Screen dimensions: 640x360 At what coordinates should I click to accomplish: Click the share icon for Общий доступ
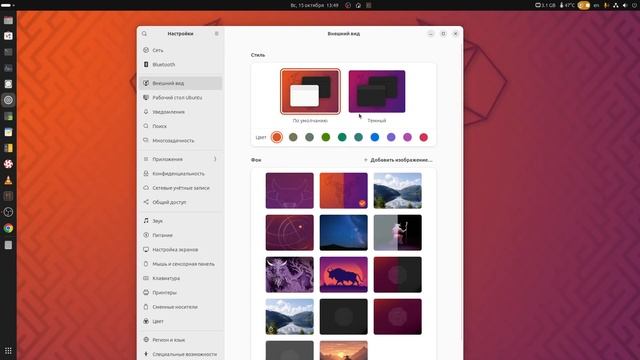click(x=146, y=202)
